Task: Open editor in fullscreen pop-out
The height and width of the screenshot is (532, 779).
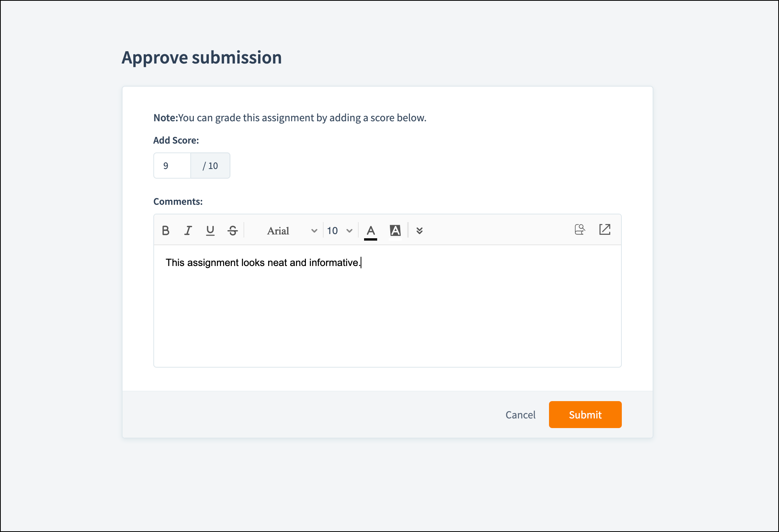Action: [x=605, y=229]
